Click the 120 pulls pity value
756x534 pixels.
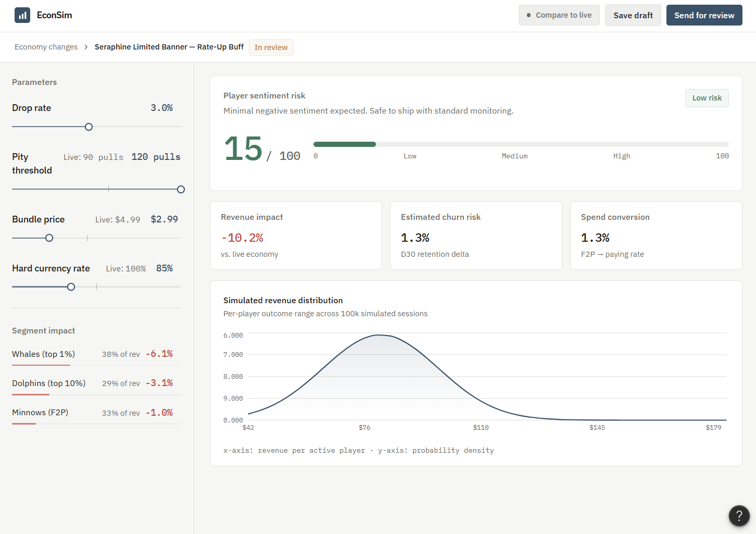coord(156,157)
